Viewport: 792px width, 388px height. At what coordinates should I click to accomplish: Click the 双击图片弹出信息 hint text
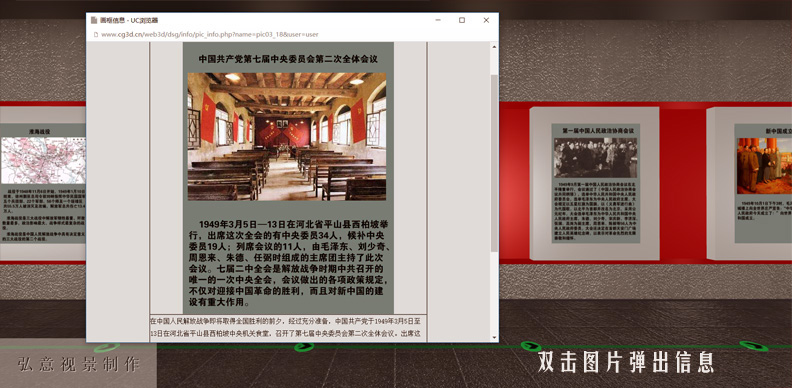pyautogui.click(x=626, y=362)
